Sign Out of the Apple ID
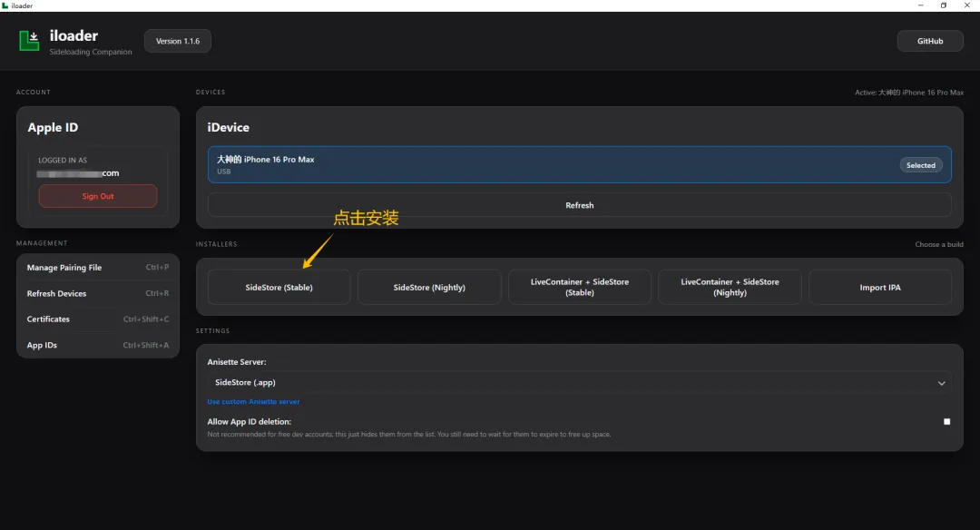The image size is (980, 530). pyautogui.click(x=97, y=196)
